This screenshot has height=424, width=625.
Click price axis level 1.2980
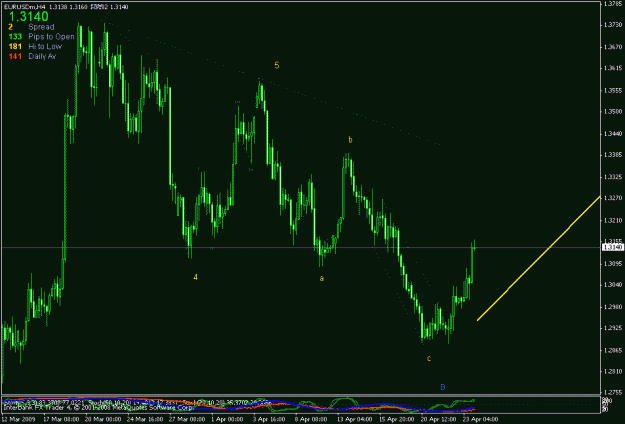point(612,306)
